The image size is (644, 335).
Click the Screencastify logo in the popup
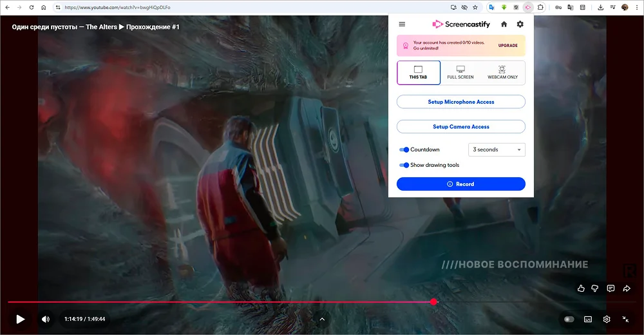click(x=461, y=24)
